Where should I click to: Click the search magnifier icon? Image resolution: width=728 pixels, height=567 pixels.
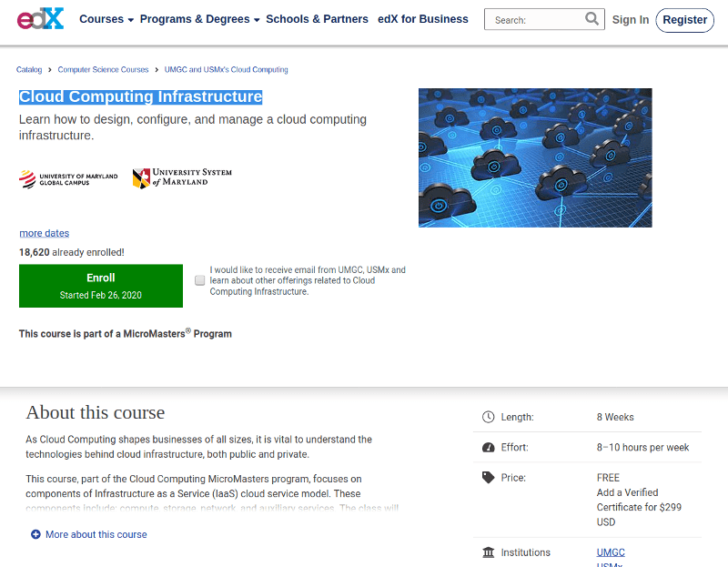[x=591, y=19]
